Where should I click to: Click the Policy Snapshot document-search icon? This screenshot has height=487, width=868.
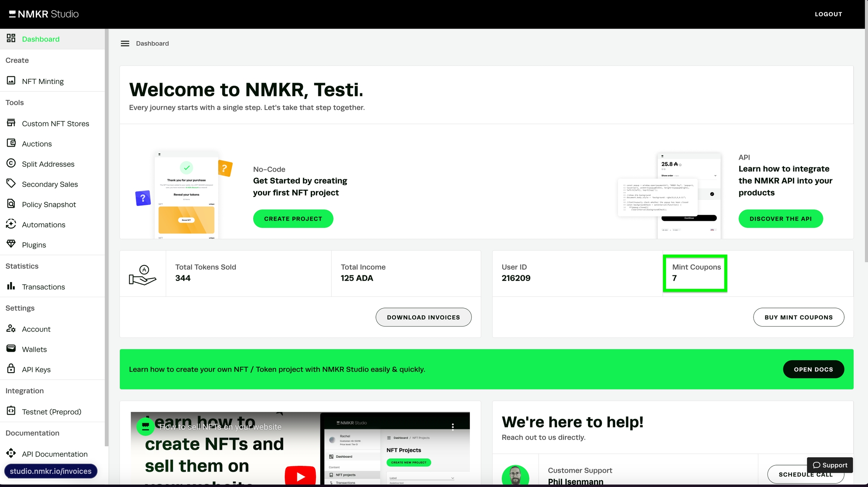pyautogui.click(x=11, y=204)
